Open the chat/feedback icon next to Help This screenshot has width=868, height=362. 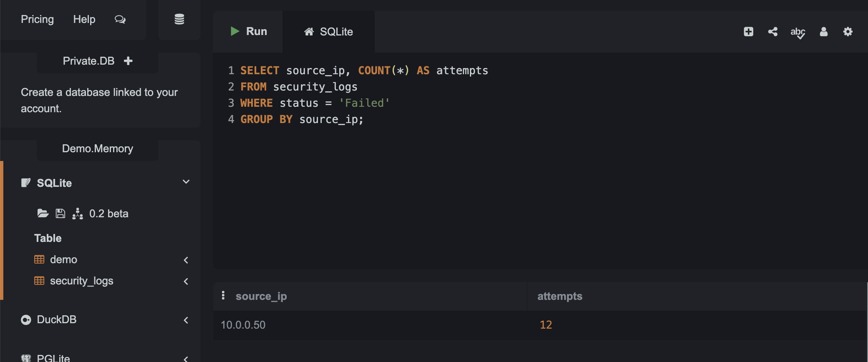120,19
